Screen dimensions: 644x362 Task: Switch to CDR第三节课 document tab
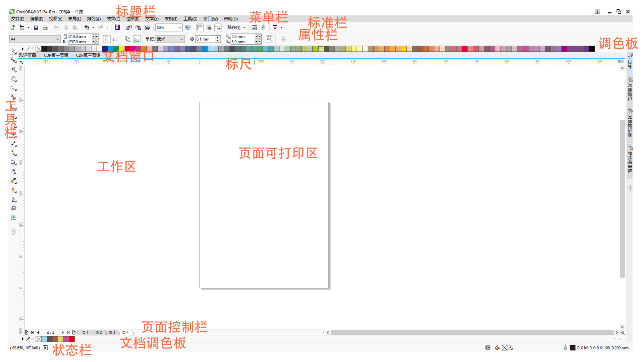pos(88,55)
